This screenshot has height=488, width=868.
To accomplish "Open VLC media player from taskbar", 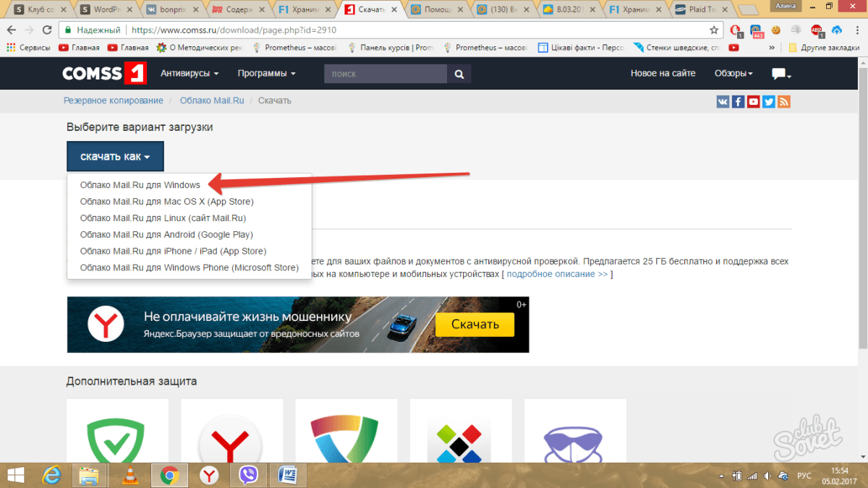I will point(129,475).
